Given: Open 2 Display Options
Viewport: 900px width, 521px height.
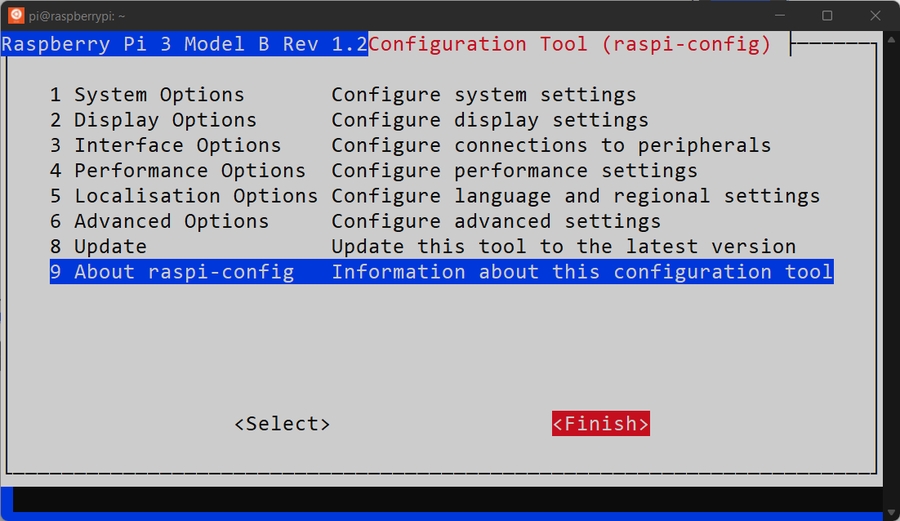Looking at the screenshot, I should (153, 120).
